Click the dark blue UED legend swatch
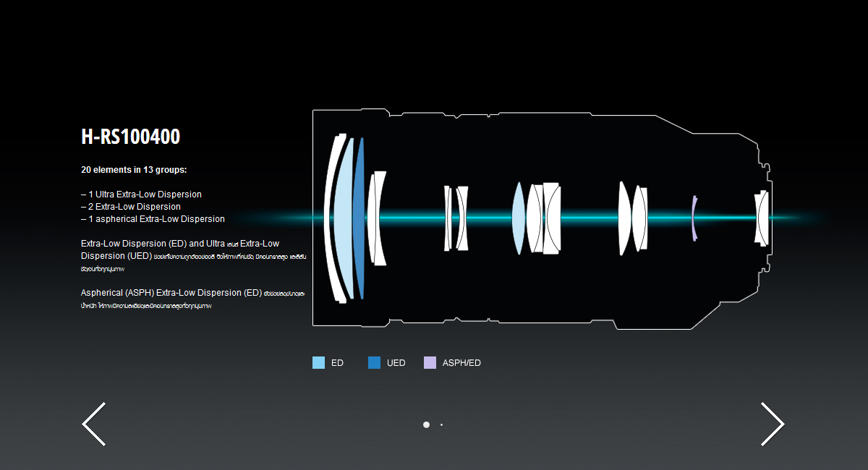This screenshot has width=868, height=470. coord(374,363)
